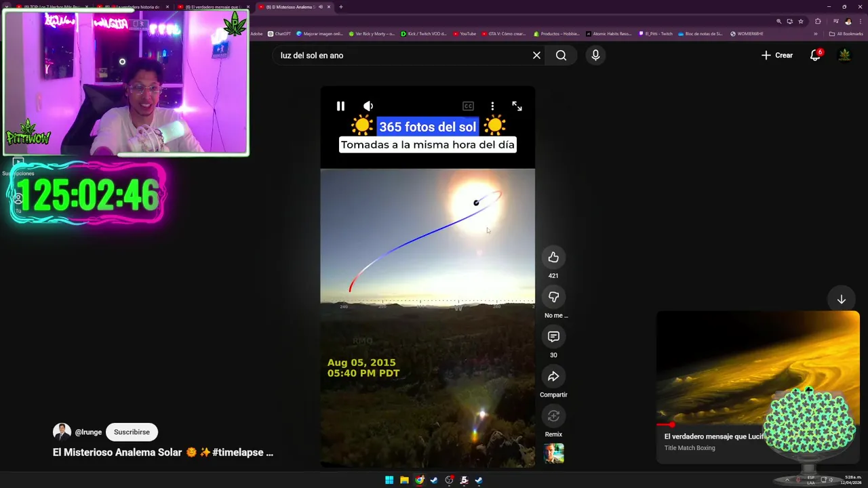Image resolution: width=868 pixels, height=488 pixels.
Task: Open the notifications bell
Action: [x=815, y=56]
